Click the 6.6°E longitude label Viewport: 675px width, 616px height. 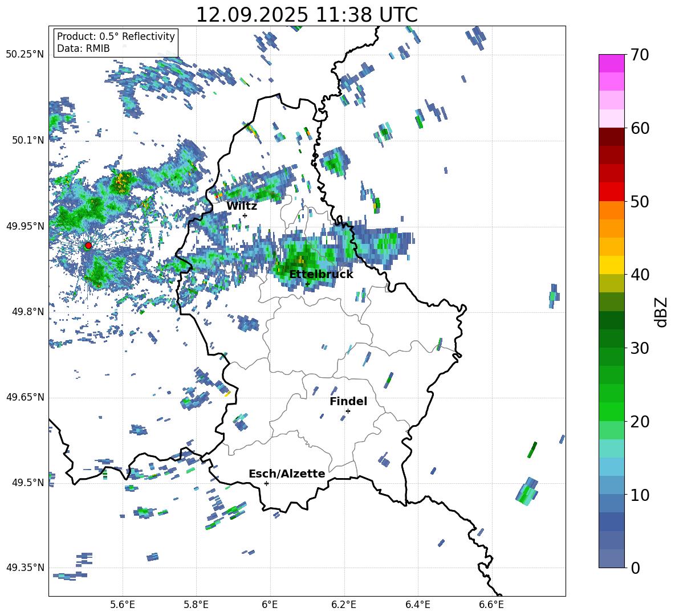[491, 605]
